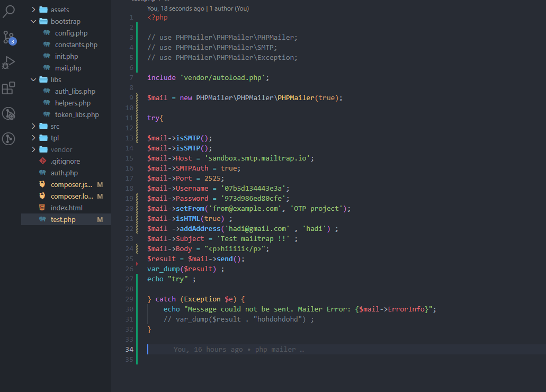Click the 'Message could not be sent' echo line
This screenshot has height=392, width=546.
[300, 309]
